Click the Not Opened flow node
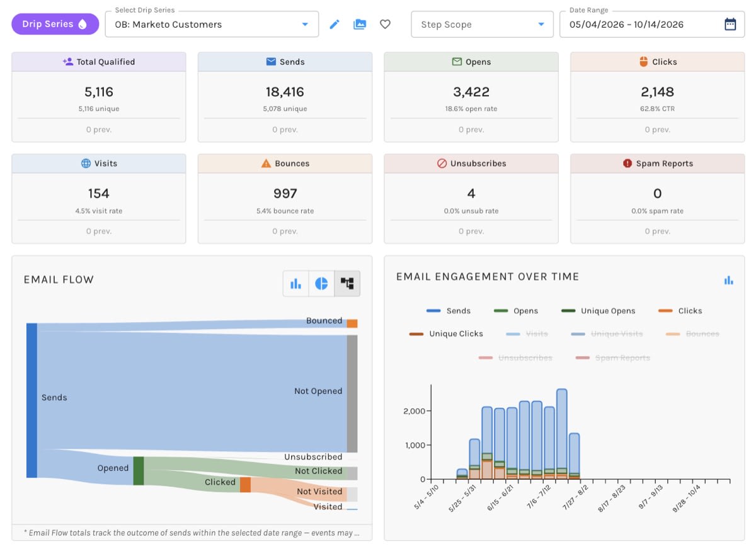 point(352,393)
